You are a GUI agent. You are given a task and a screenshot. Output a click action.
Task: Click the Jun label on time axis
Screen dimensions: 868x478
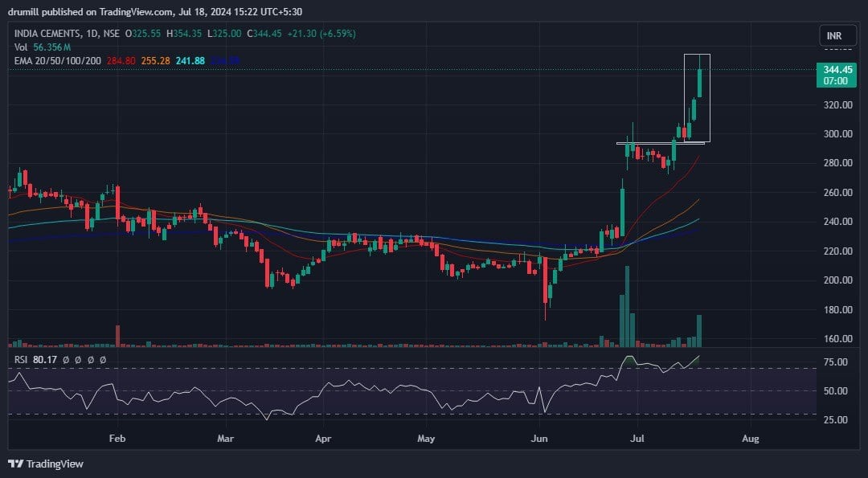[x=539, y=439]
